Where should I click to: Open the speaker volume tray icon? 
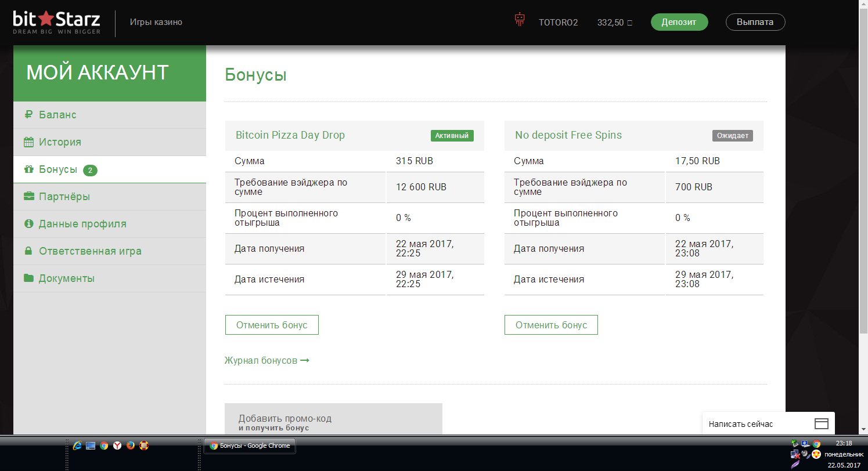(805, 454)
